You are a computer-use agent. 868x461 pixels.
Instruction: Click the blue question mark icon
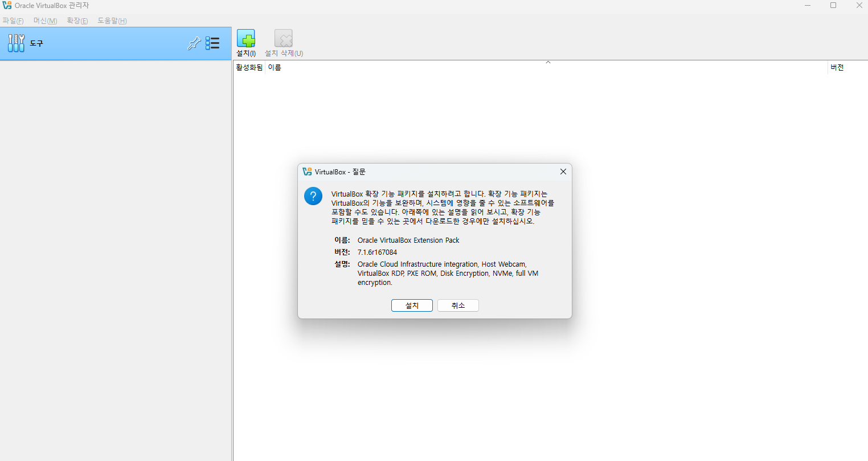coord(313,196)
